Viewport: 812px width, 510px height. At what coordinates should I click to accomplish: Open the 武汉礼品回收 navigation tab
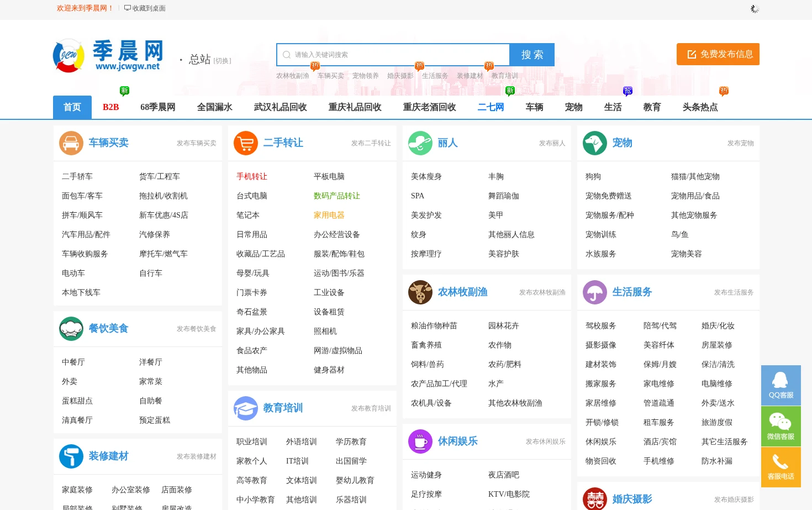pos(281,107)
